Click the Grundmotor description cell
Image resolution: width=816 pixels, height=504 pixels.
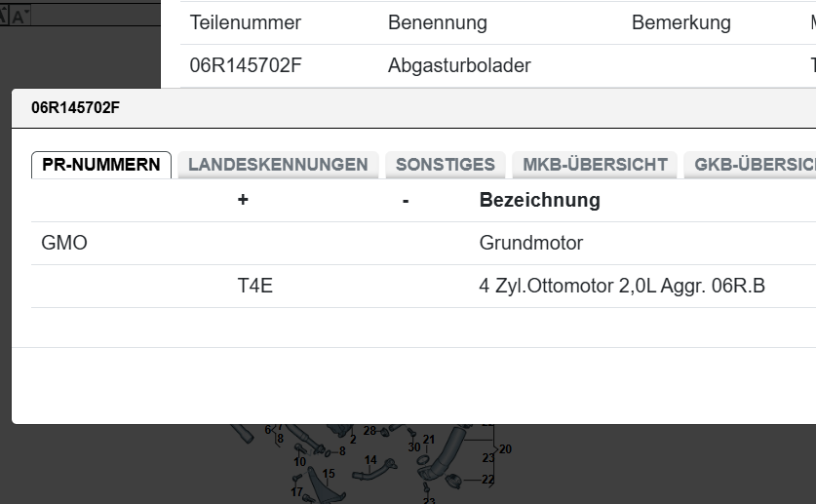[531, 243]
